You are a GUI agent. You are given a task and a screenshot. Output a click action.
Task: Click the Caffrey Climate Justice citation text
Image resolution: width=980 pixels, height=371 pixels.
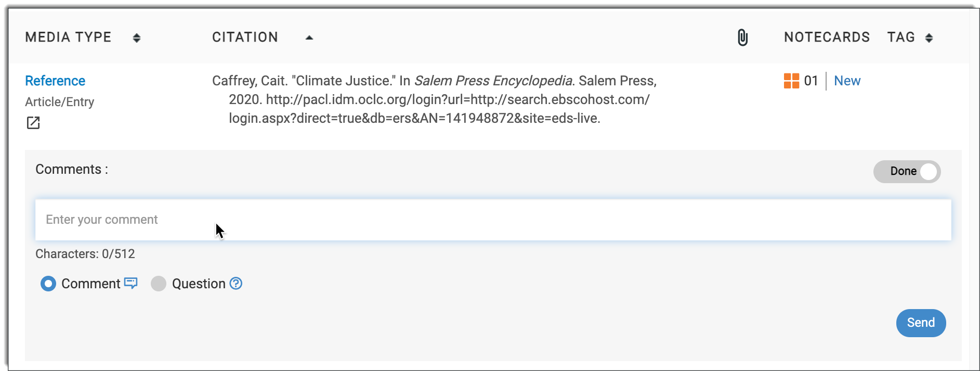434,99
